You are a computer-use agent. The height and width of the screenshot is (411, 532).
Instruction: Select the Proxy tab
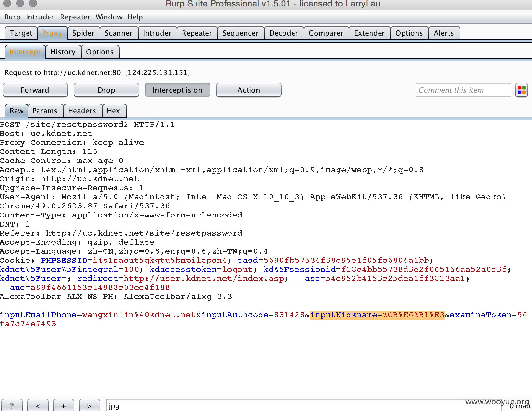click(x=52, y=33)
